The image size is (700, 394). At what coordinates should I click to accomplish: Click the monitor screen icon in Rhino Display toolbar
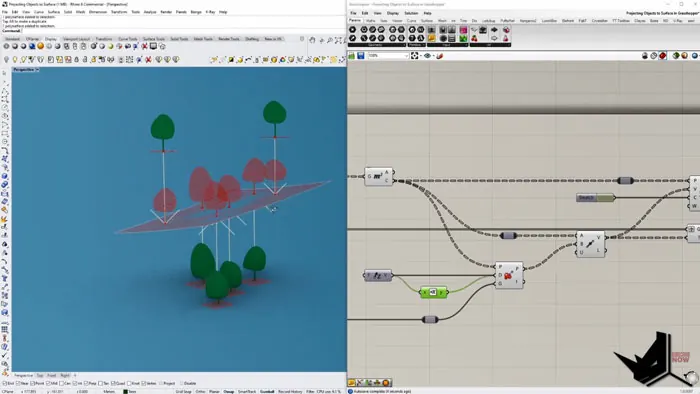pos(153,46)
